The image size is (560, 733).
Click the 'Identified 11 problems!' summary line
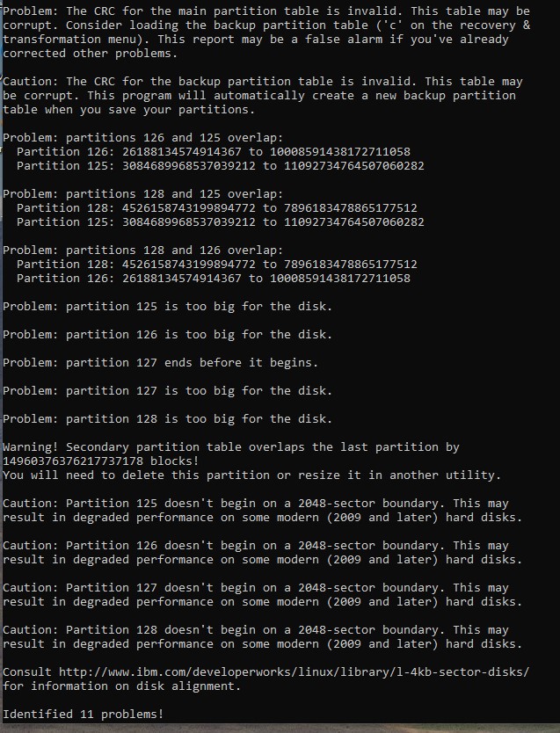(84, 715)
